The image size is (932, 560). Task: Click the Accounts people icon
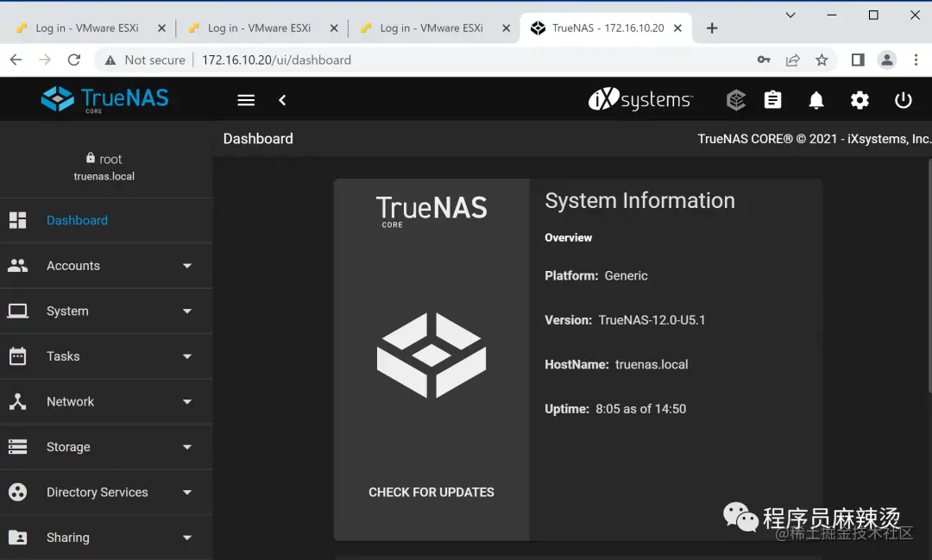18,265
